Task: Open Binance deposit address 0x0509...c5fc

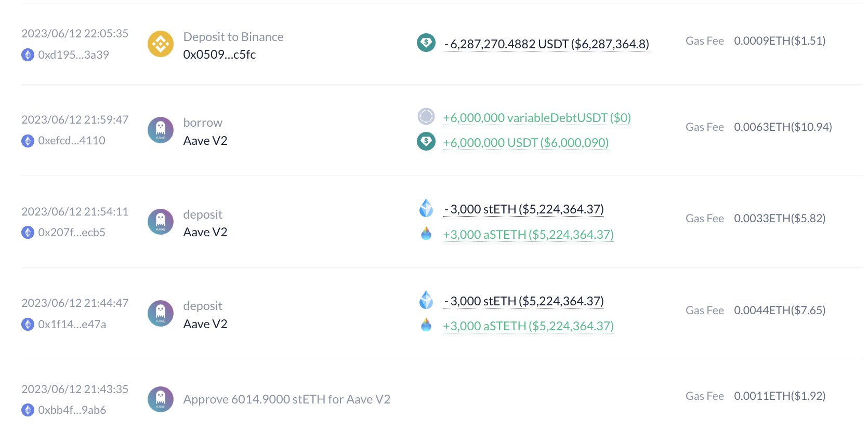Action: click(x=219, y=55)
